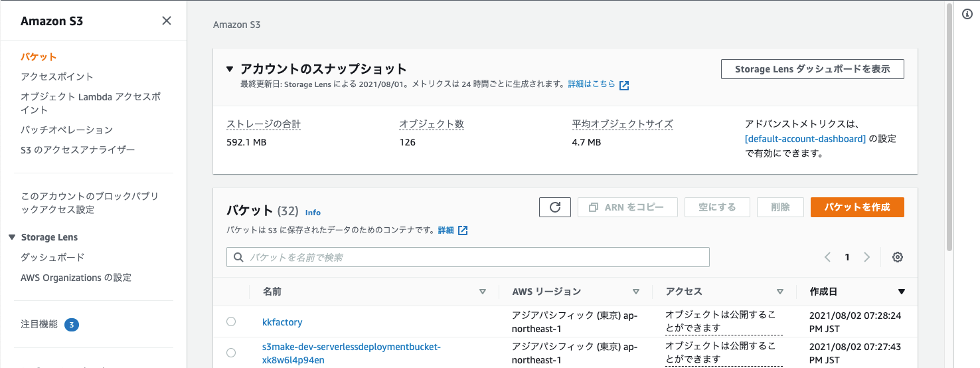Click the 平均オブジェクトサイズ metric label
The width and height of the screenshot is (980, 368).
[623, 124]
